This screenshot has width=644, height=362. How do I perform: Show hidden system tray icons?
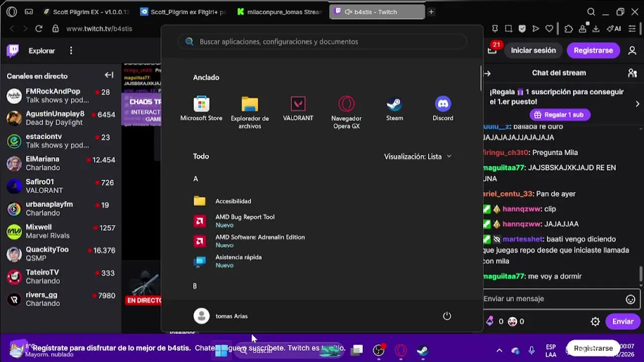coord(499,350)
